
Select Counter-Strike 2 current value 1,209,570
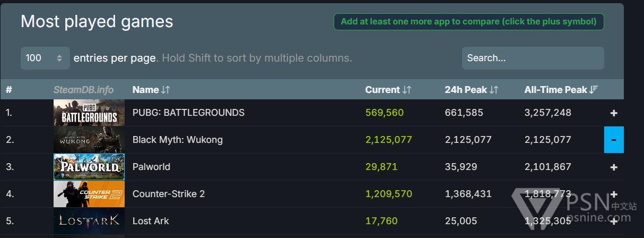click(x=389, y=194)
